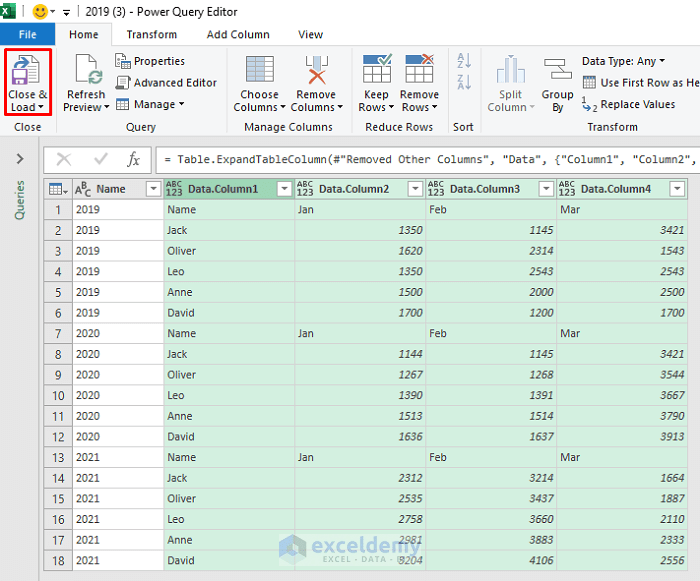Screen dimensions: 700x581
Task: Open the Refresh Preview dropdown menu
Action: tap(106, 107)
